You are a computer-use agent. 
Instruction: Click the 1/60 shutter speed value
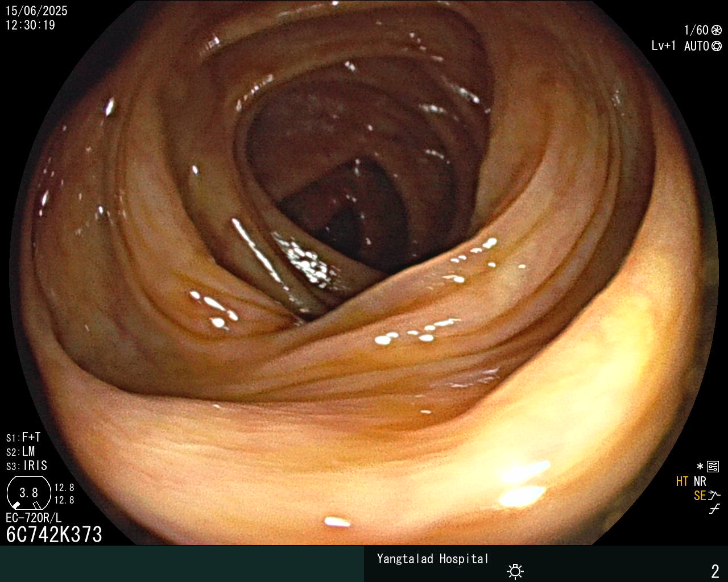point(696,30)
